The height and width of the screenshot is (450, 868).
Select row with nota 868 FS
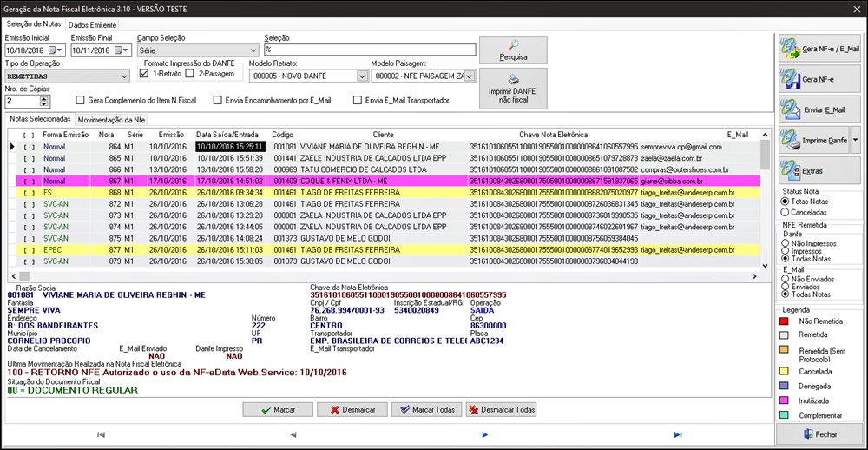pos(387,193)
